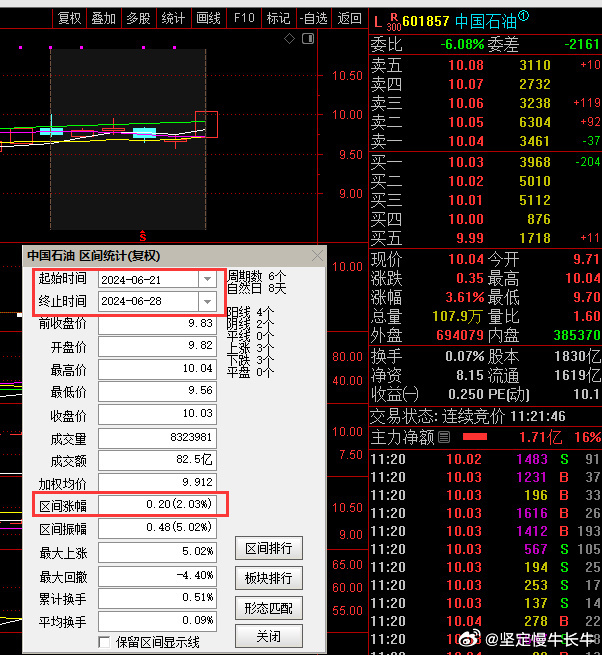Select 叠加 in the top toolbar
The width and height of the screenshot is (602, 655).
click(103, 17)
